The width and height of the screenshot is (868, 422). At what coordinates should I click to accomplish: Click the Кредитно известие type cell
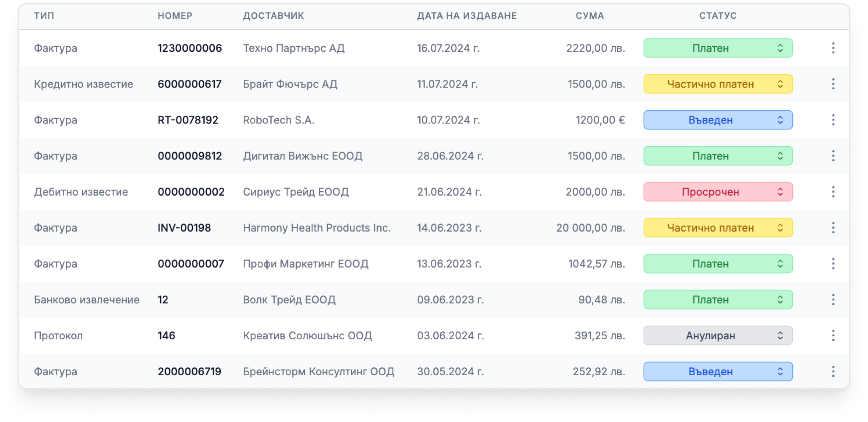[x=83, y=84]
